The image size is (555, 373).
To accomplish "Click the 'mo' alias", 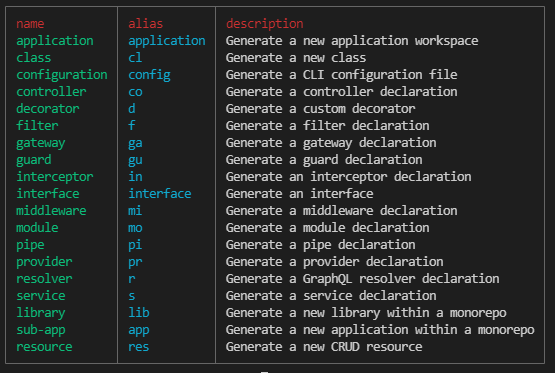I will pyautogui.click(x=135, y=228).
